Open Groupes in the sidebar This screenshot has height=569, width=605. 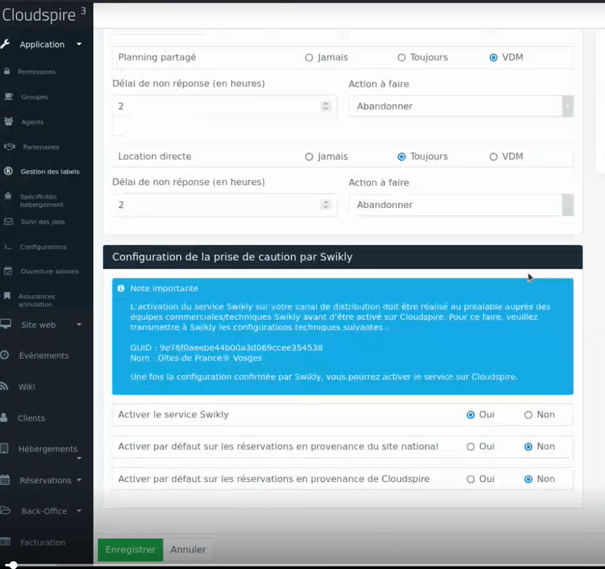tap(35, 97)
